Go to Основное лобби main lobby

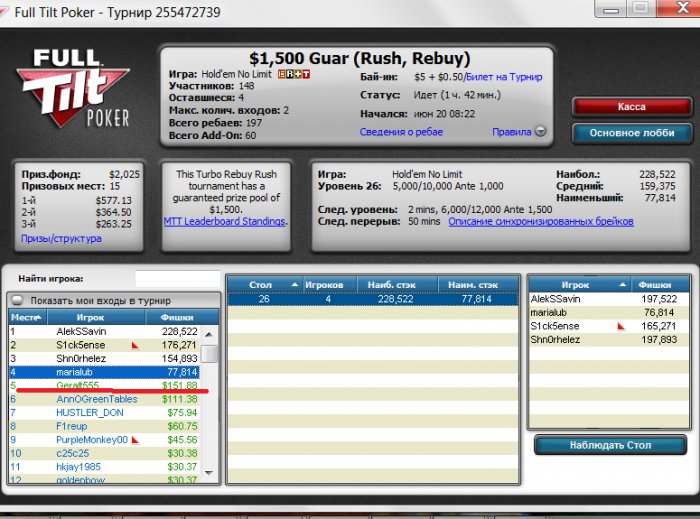coord(632,133)
